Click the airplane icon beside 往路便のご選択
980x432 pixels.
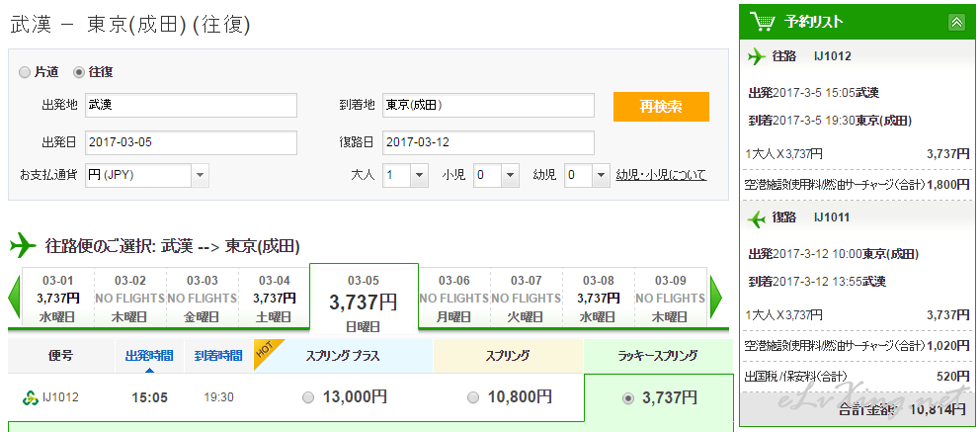click(23, 246)
